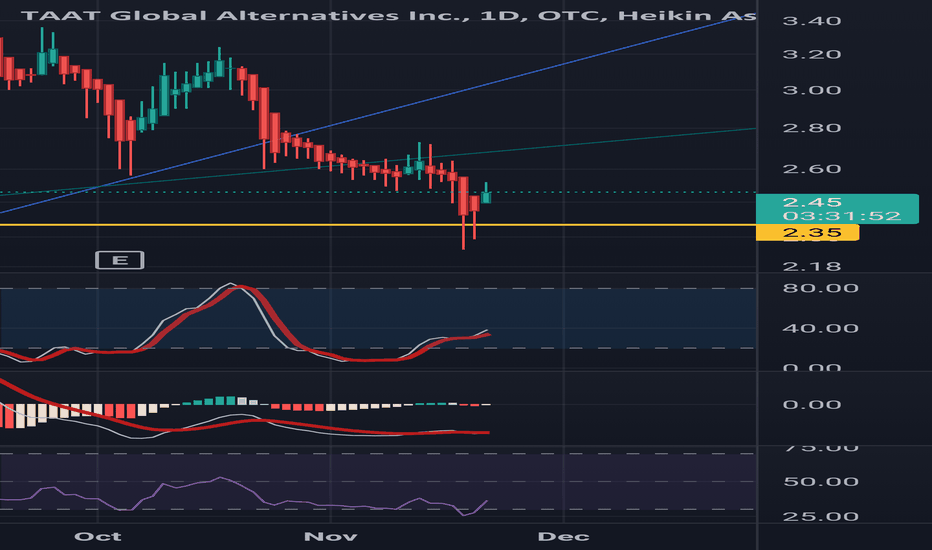Image resolution: width=932 pixels, height=550 pixels.
Task: Click the earnings 'E' marker on the chart
Action: [x=119, y=260]
